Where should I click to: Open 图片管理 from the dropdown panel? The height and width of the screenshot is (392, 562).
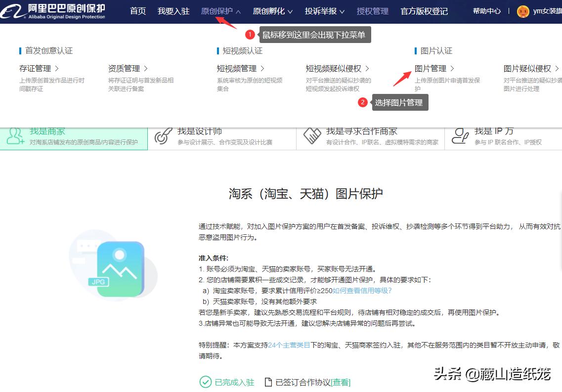[431, 68]
